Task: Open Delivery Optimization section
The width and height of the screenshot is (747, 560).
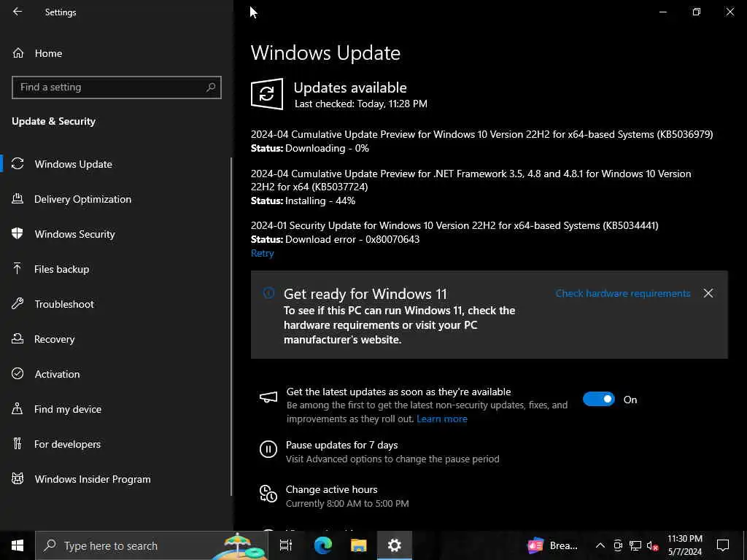Action: (x=82, y=199)
